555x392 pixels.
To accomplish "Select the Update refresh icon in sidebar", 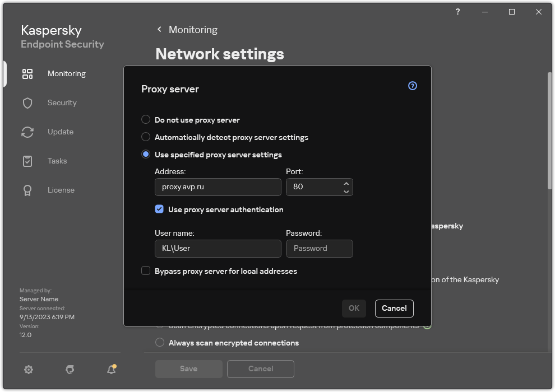I will click(27, 132).
